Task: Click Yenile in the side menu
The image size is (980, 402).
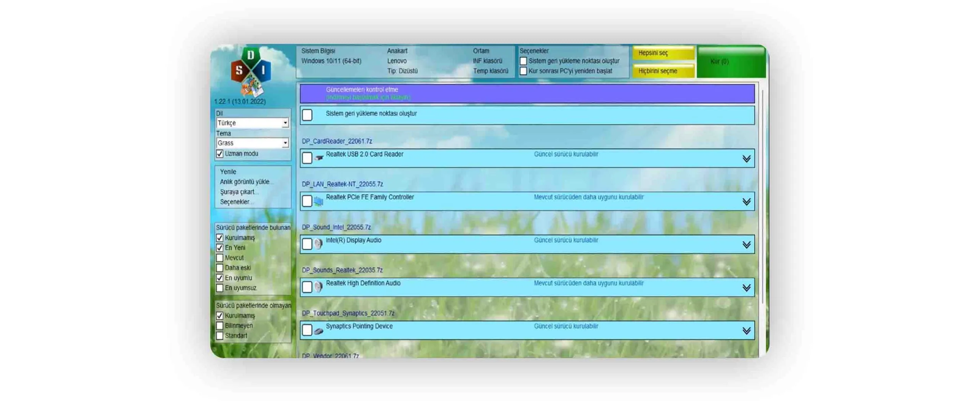Action: click(x=228, y=172)
